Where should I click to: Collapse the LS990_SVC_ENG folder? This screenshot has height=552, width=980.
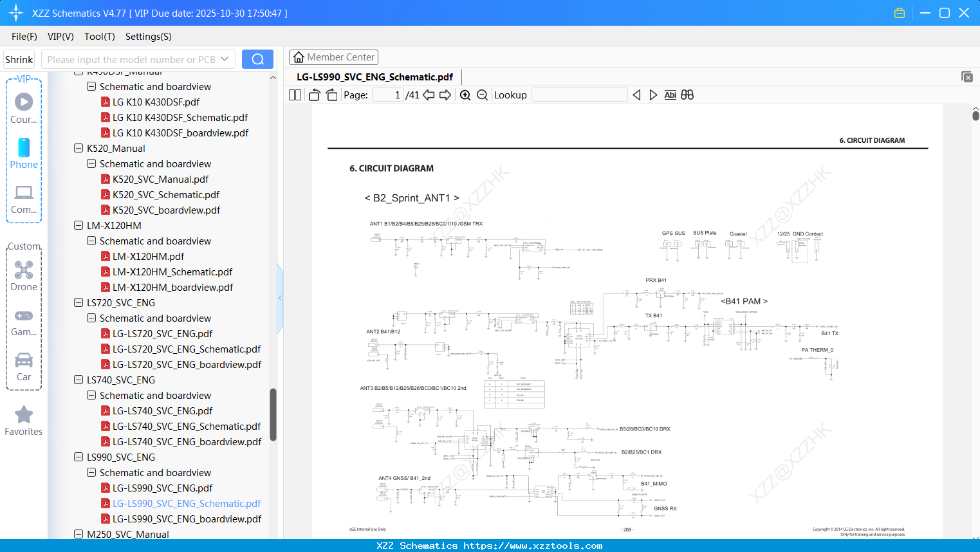point(79,457)
